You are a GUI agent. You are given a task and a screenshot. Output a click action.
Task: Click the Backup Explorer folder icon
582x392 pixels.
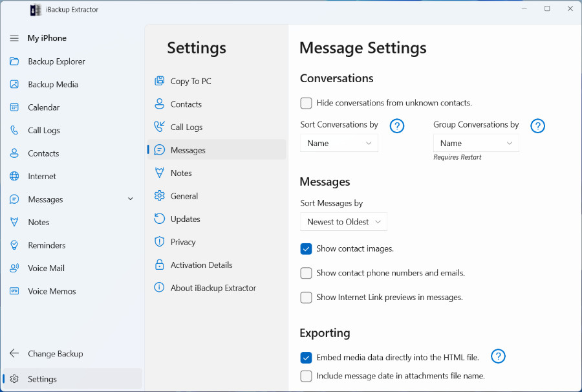tap(14, 61)
